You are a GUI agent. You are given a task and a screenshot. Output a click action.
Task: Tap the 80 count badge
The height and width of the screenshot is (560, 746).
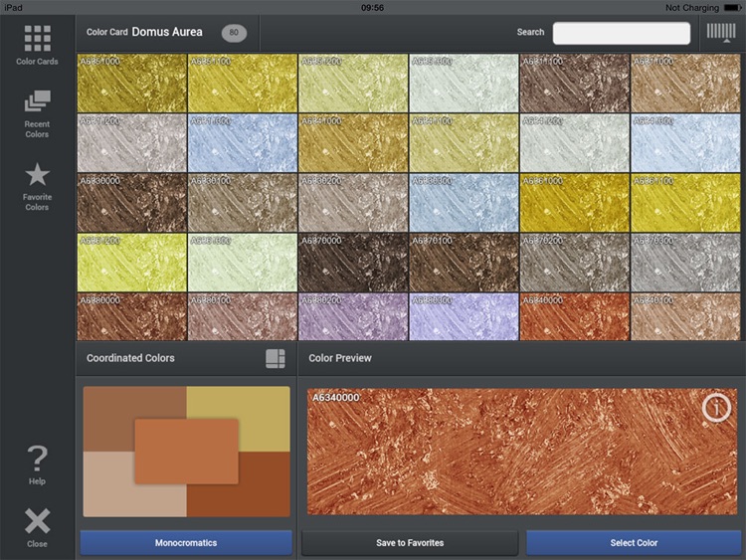click(235, 32)
